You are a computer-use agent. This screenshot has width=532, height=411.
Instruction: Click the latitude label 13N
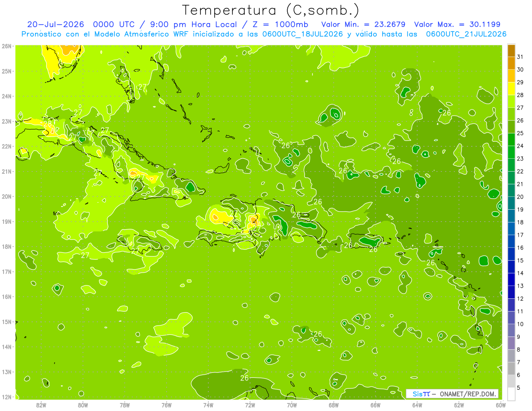coord(7,372)
